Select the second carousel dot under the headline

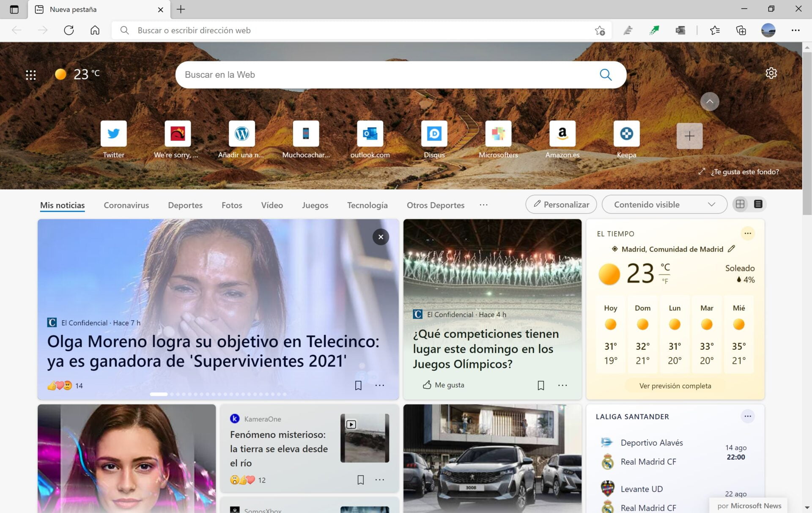(171, 394)
